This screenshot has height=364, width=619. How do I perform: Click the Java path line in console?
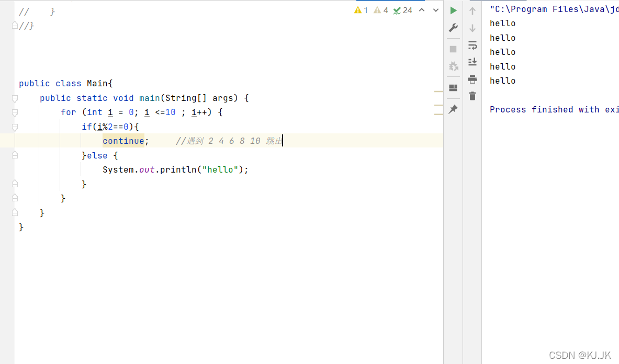(x=554, y=9)
